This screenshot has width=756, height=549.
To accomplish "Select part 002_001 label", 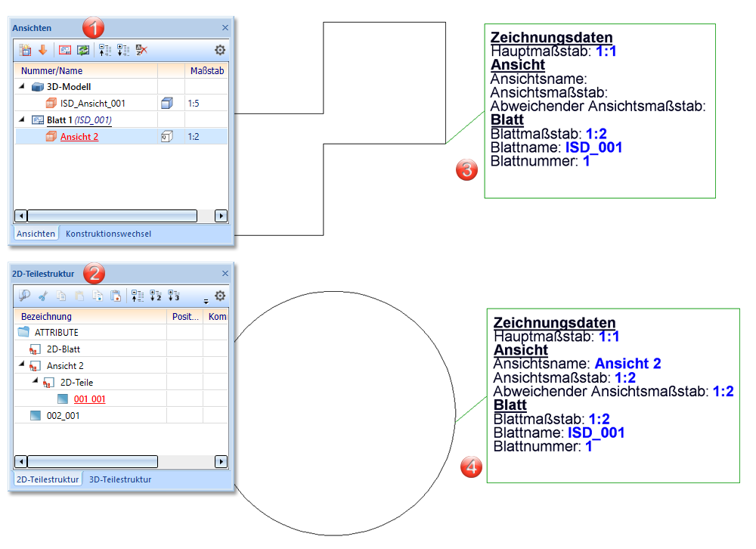I will click(64, 415).
